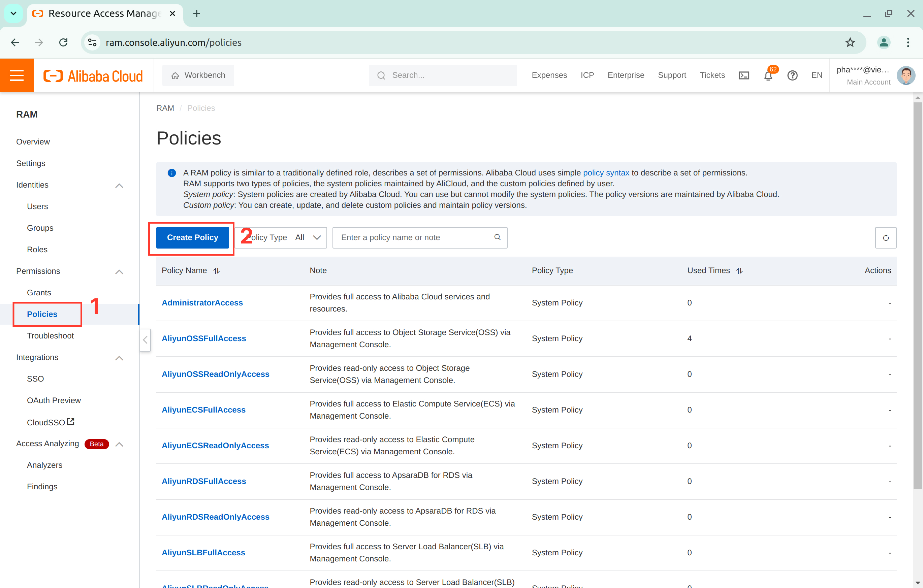
Task: Go to Groups page
Action: click(x=40, y=228)
